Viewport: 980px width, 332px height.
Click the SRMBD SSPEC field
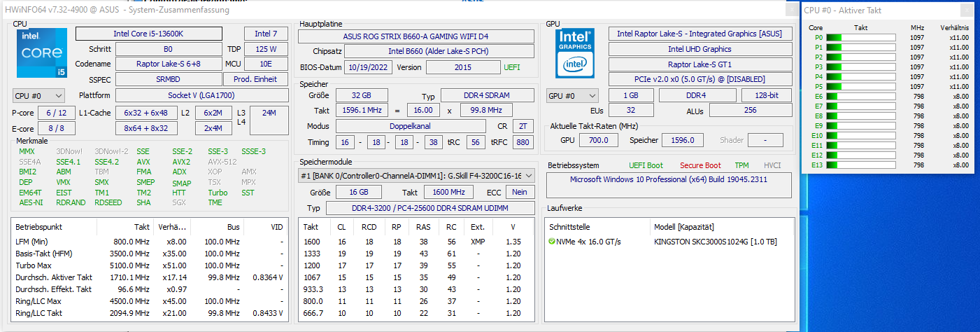point(168,79)
